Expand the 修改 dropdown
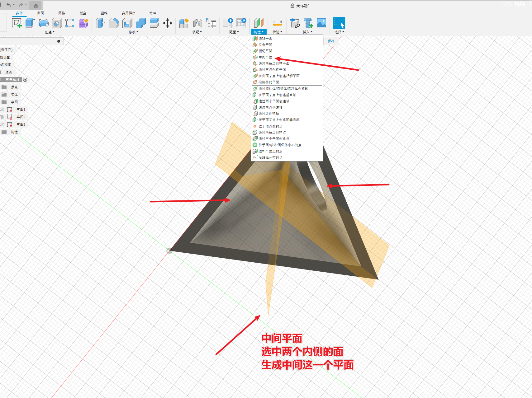The image size is (532, 398). (134, 32)
